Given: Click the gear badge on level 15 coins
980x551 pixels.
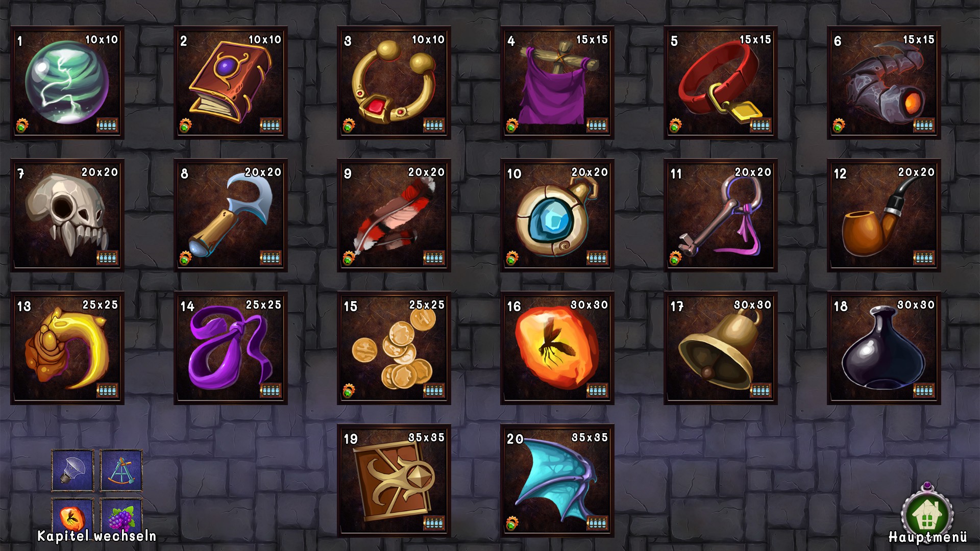Looking at the screenshot, I should point(349,390).
